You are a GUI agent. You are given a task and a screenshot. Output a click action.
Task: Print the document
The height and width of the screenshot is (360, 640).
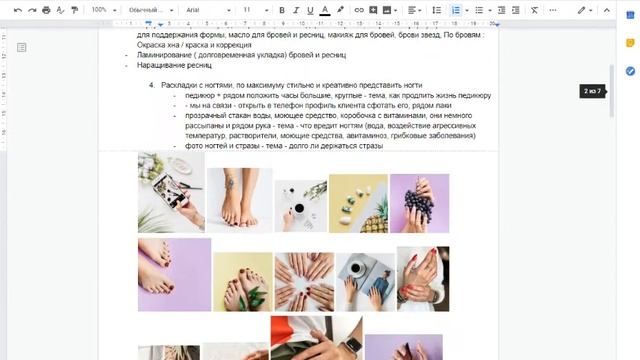pyautogui.click(x=46, y=10)
